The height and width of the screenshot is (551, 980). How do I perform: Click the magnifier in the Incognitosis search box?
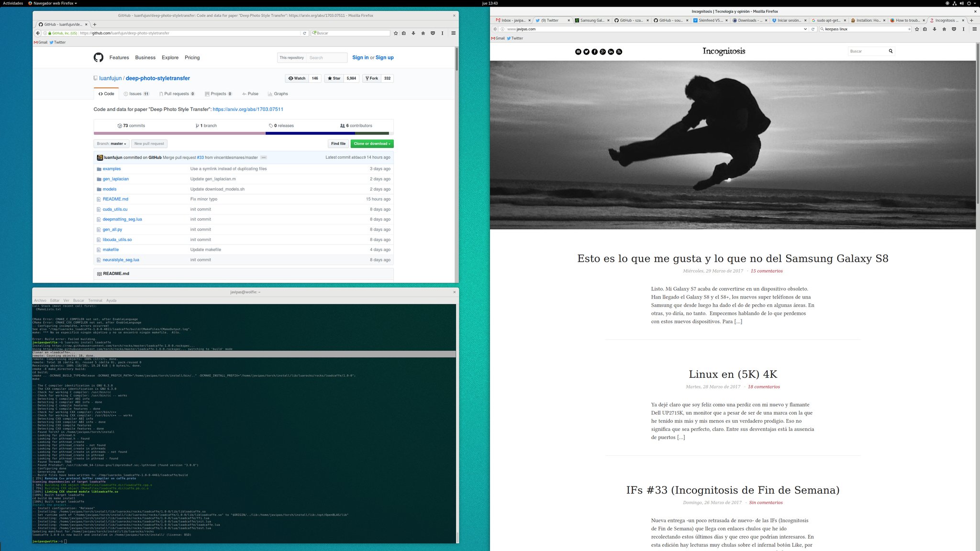[891, 51]
